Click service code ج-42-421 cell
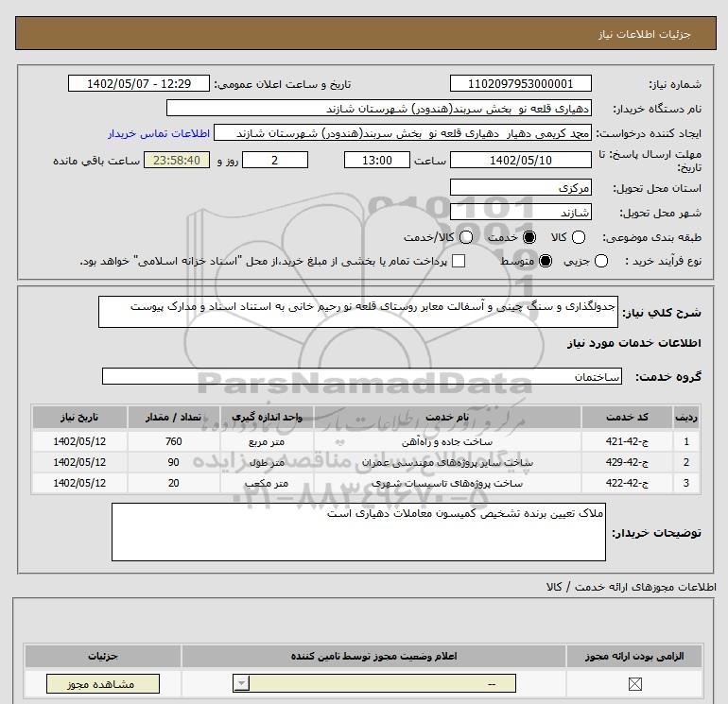Image resolution: width=728 pixels, height=704 pixels. tap(626, 441)
